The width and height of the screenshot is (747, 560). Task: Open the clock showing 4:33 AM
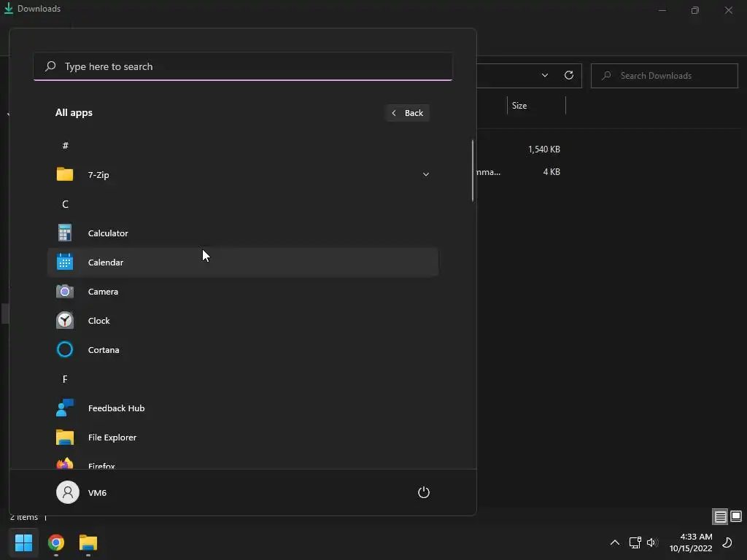691,542
